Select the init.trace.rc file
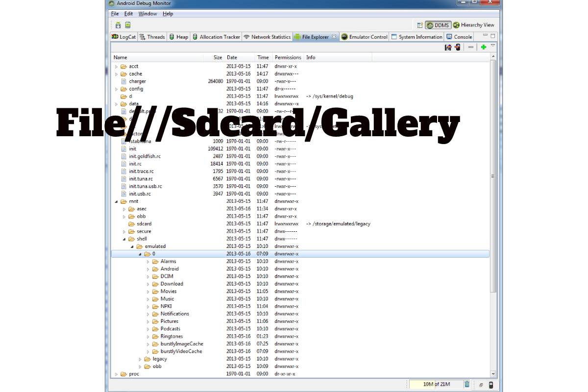Screen dimensions: 588x392 [x=141, y=171]
